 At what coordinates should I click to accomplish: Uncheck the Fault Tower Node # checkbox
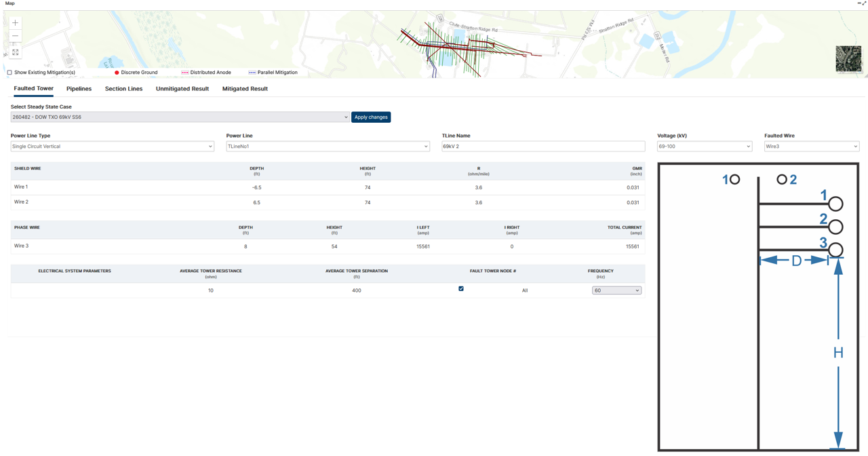coord(461,288)
